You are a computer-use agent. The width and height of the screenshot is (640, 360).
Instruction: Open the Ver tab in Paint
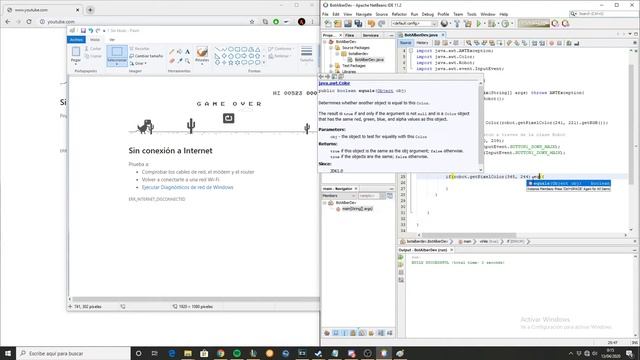point(112,40)
